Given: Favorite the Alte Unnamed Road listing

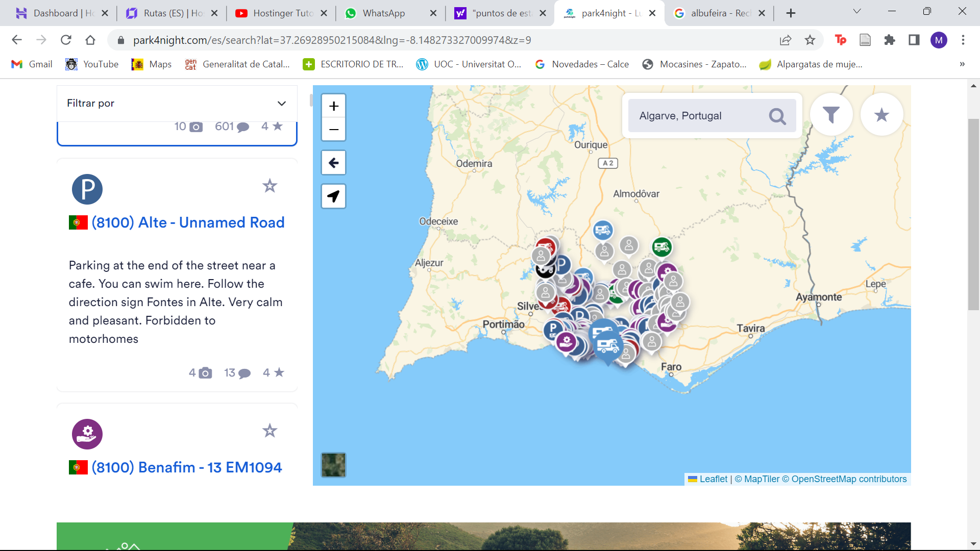Looking at the screenshot, I should (x=269, y=186).
